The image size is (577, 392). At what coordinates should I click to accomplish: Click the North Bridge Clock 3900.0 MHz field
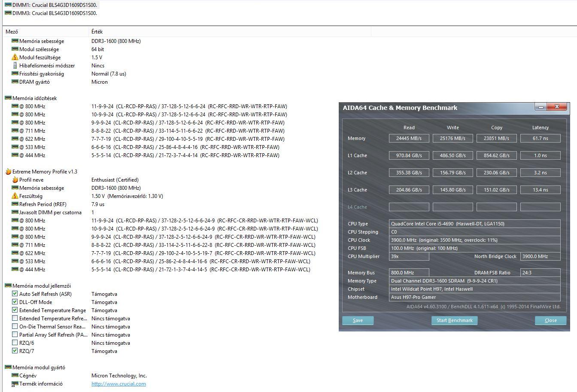click(541, 256)
